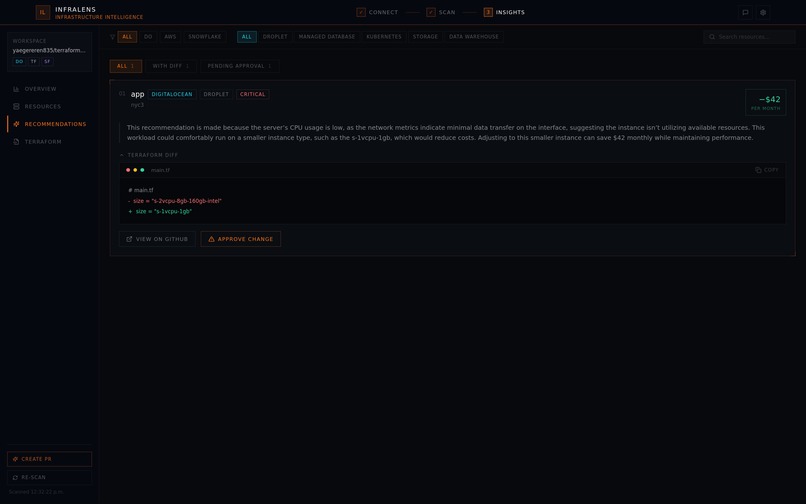Click the app resource name
This screenshot has width=806, height=504.
[137, 94]
